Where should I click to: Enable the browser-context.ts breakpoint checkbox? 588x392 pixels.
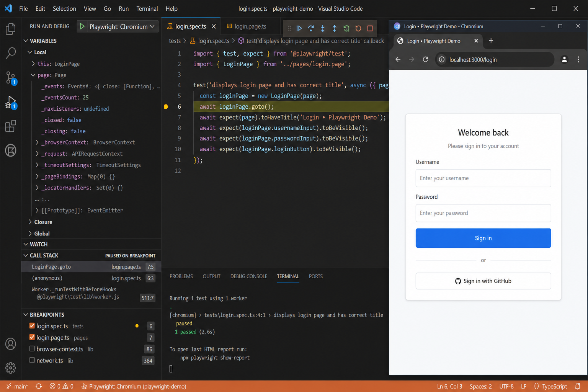point(32,349)
